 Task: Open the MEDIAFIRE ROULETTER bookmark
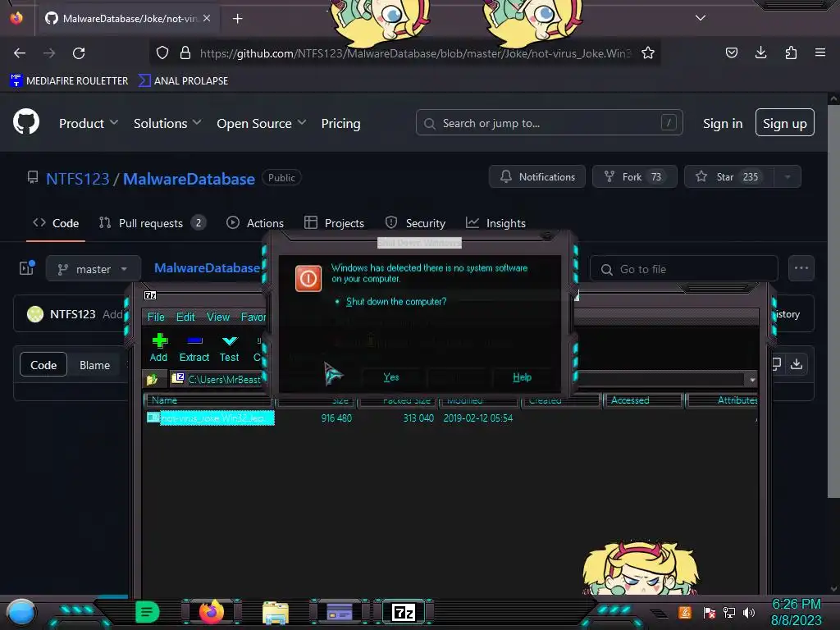(69, 81)
